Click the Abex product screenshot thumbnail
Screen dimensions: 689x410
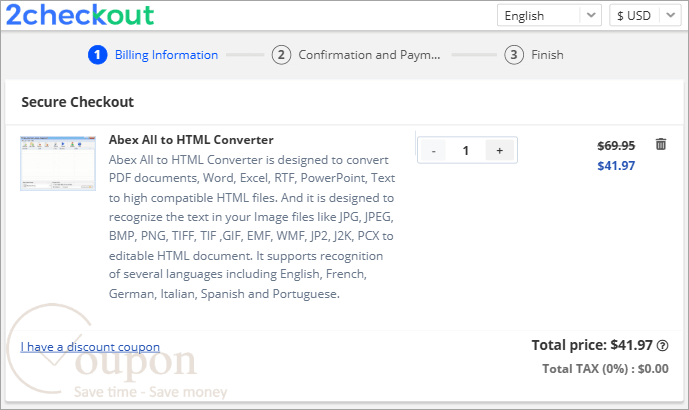coord(58,163)
